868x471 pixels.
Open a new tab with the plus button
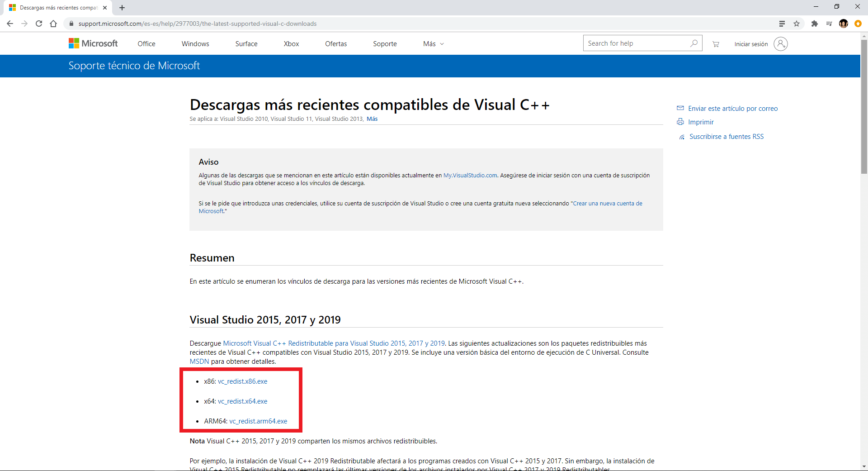(122, 8)
